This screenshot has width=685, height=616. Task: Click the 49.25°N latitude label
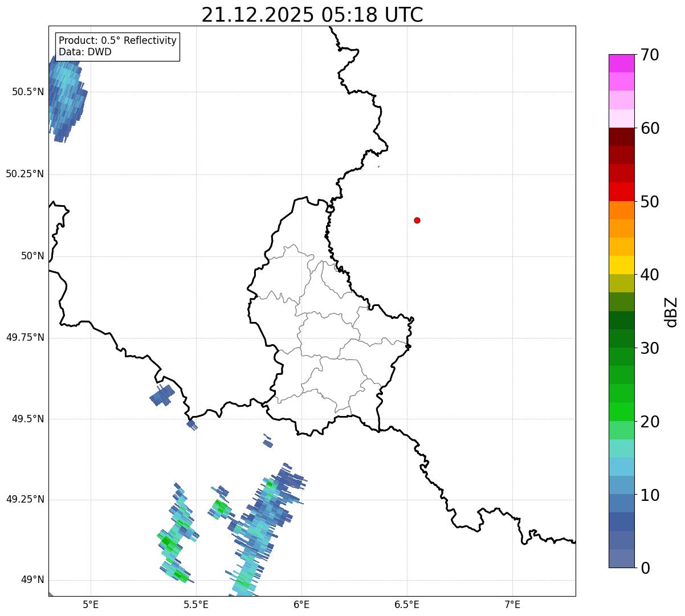pyautogui.click(x=25, y=499)
